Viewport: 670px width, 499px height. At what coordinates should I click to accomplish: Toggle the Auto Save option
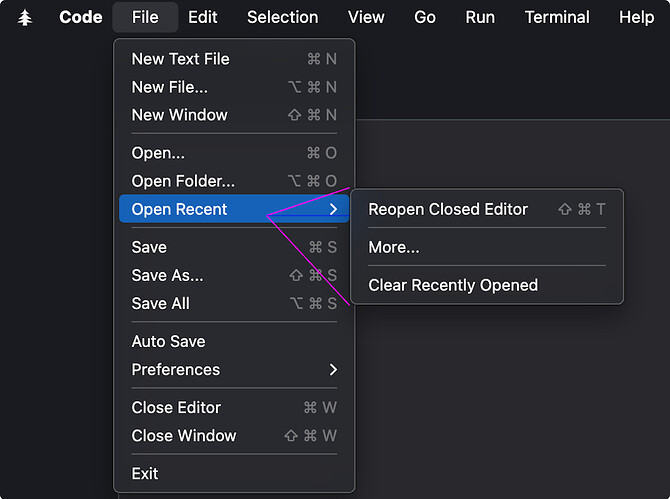click(x=234, y=341)
